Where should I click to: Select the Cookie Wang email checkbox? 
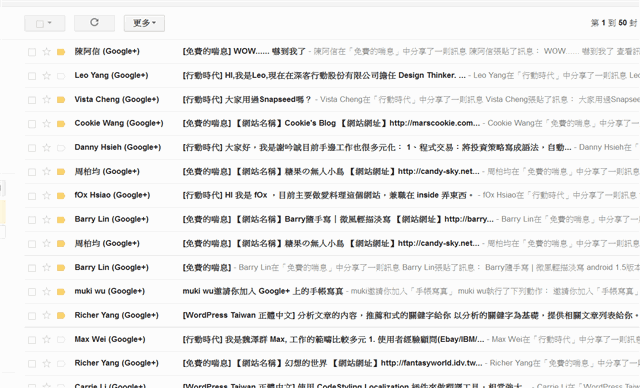pos(32,124)
